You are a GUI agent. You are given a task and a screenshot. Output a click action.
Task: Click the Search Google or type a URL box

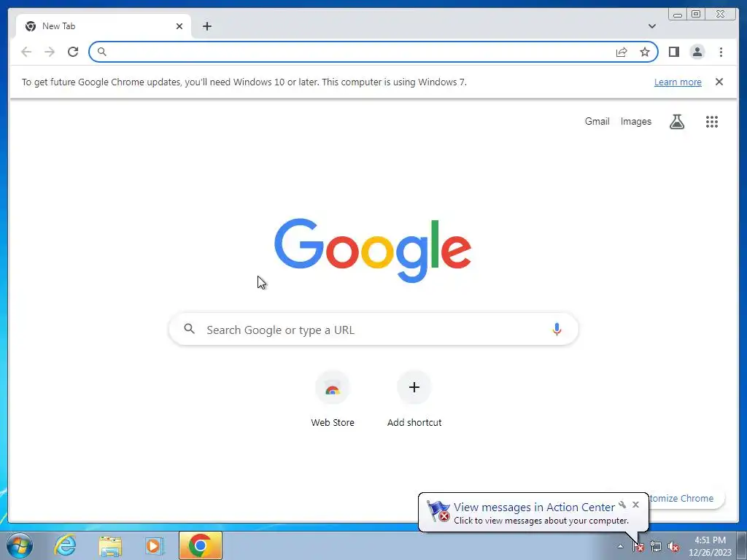click(373, 329)
